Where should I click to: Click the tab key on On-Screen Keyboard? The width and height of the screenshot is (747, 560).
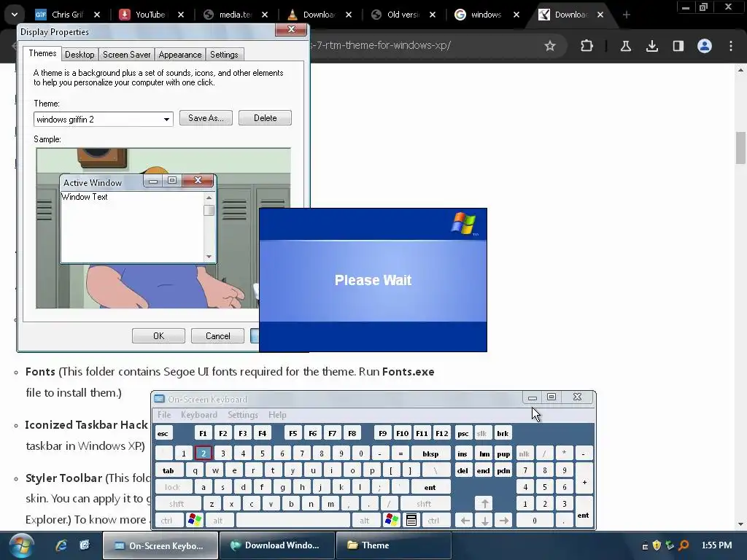coord(169,470)
